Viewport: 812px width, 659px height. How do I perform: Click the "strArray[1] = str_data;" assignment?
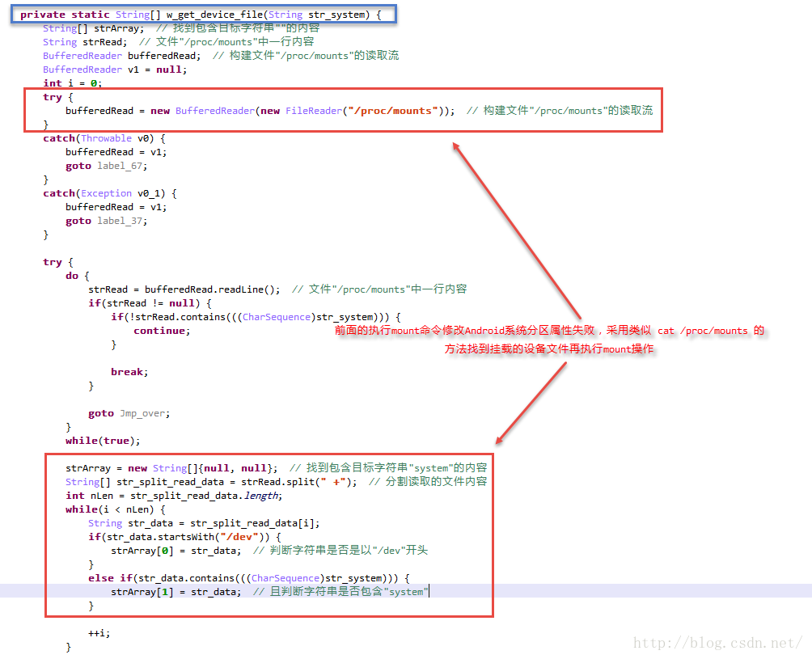[176, 592]
